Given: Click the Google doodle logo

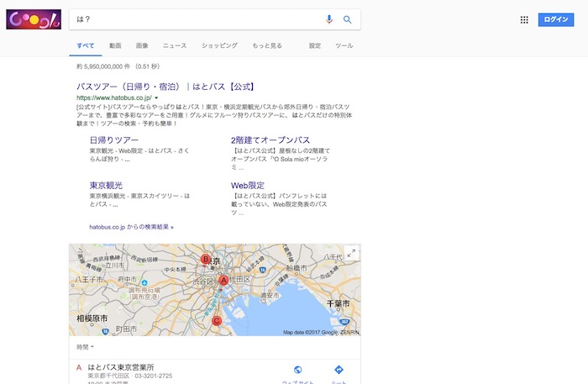Looking at the screenshot, I should (x=33, y=18).
